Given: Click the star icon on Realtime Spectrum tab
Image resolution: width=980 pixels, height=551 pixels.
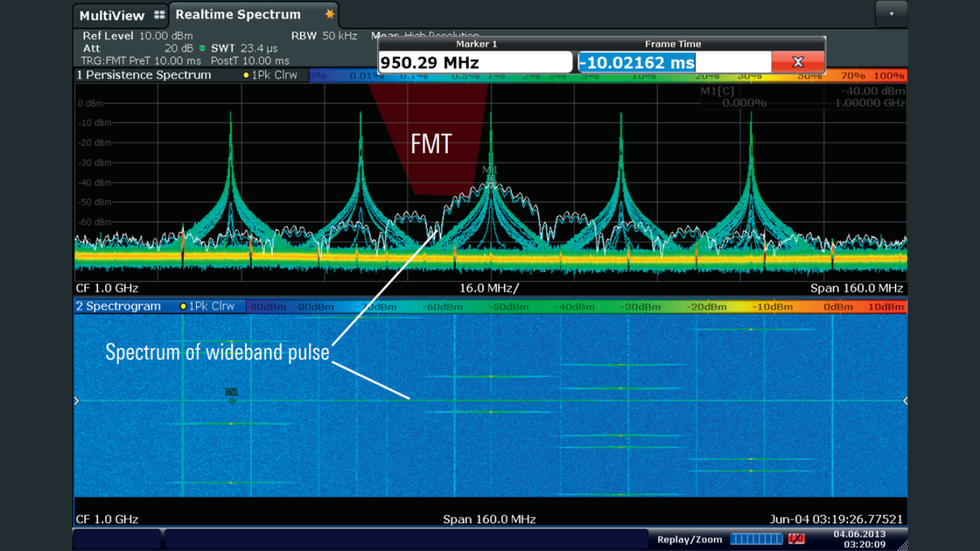Looking at the screenshot, I should tap(329, 14).
